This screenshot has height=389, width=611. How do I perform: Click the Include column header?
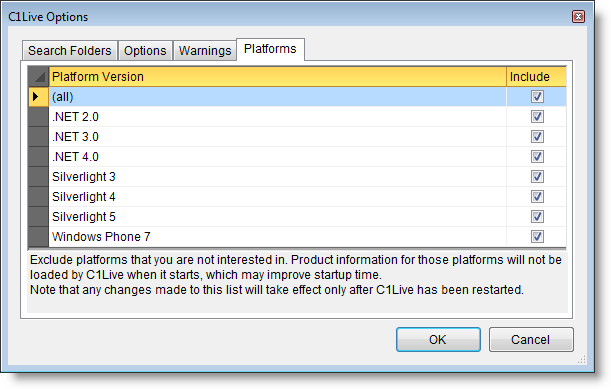pyautogui.click(x=536, y=77)
